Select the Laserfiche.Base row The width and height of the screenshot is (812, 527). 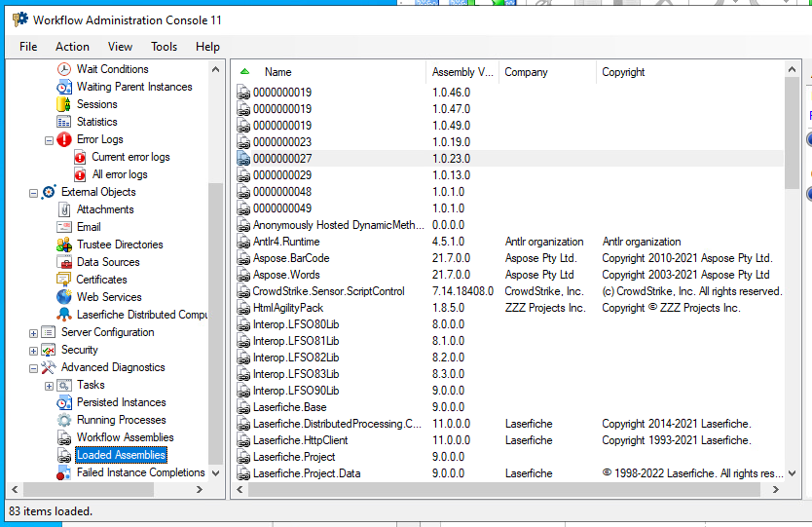pyautogui.click(x=509, y=407)
